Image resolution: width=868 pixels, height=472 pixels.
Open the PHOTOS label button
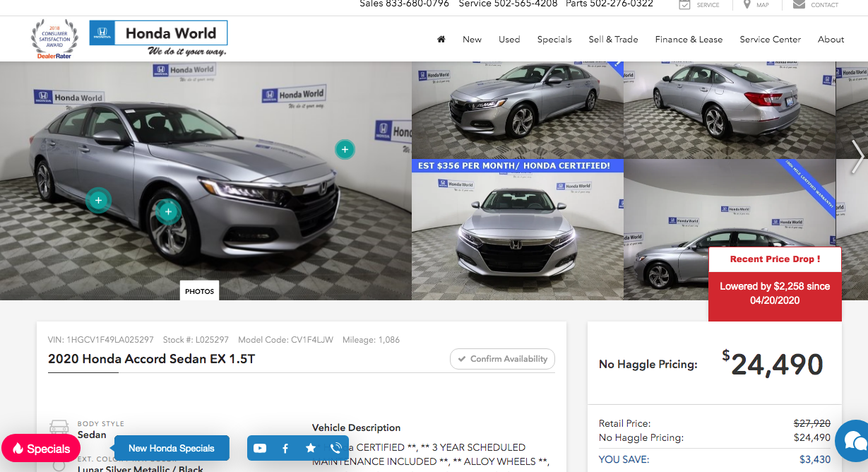[199, 291]
